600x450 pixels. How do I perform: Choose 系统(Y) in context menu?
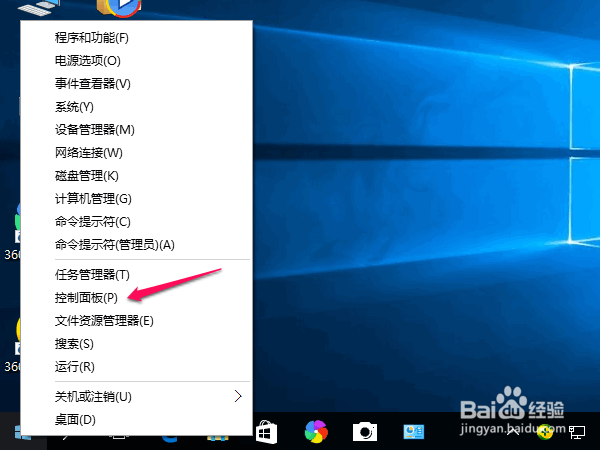point(136,107)
